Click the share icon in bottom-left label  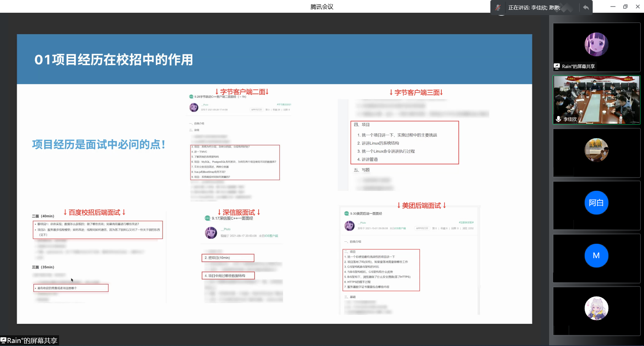tap(4, 340)
